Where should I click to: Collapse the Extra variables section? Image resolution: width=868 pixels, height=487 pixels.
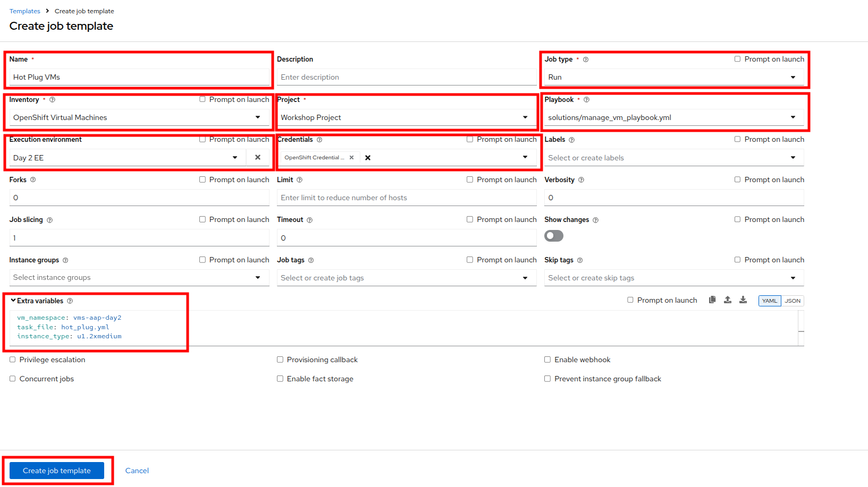coord(13,301)
